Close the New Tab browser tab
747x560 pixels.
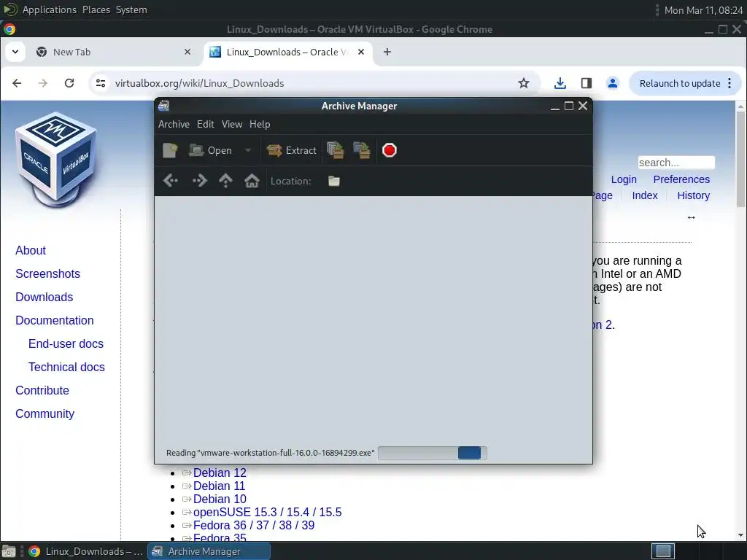point(187,52)
